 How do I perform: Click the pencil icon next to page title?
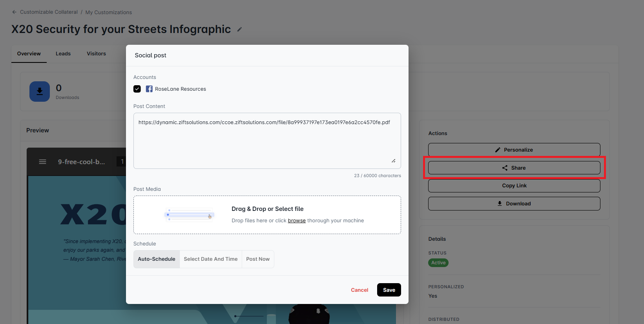(239, 29)
